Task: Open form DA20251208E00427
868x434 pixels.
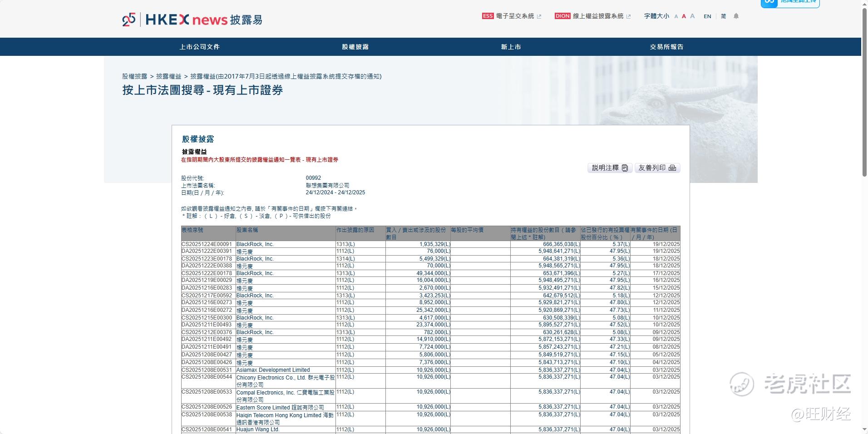Action: [207, 355]
